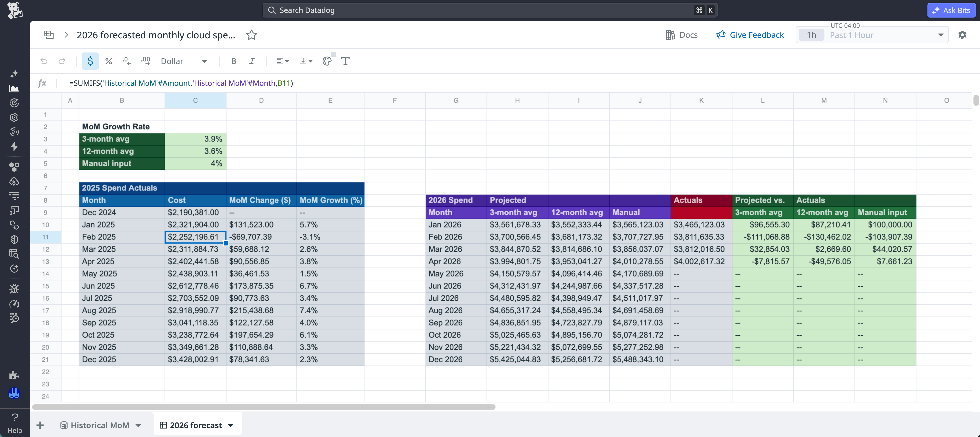The height and width of the screenshot is (437, 980).
Task: Click the Ask Bits button
Action: click(x=951, y=10)
